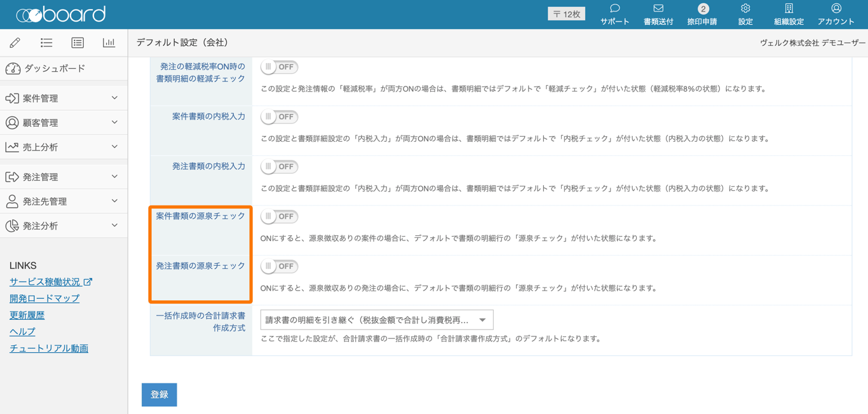Toggle 案件書類の源泉チェック switch
This screenshot has height=414, width=868.
click(280, 216)
